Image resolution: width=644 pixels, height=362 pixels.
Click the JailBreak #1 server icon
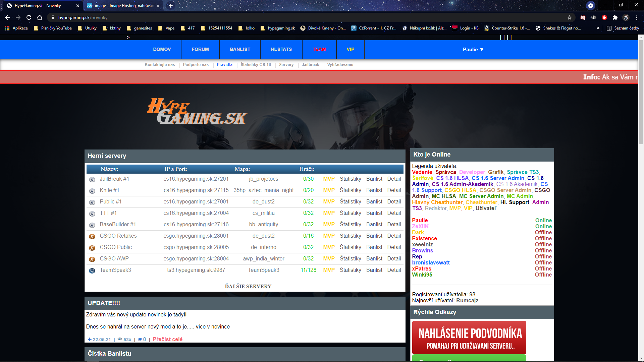tap(92, 179)
